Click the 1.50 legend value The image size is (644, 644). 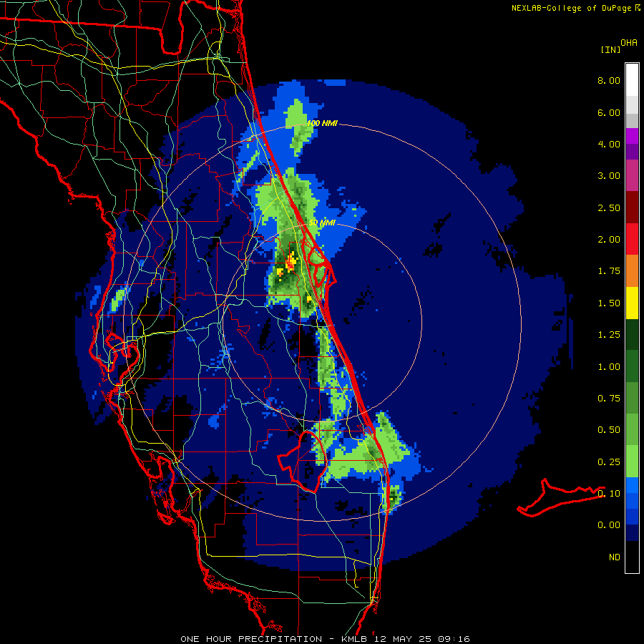pos(609,303)
